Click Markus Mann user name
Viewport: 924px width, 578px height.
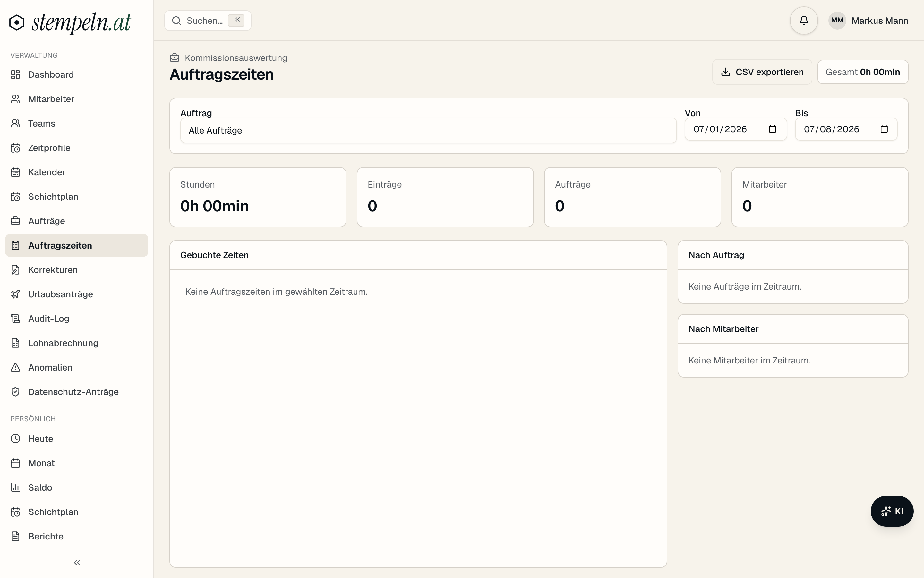pyautogui.click(x=880, y=21)
